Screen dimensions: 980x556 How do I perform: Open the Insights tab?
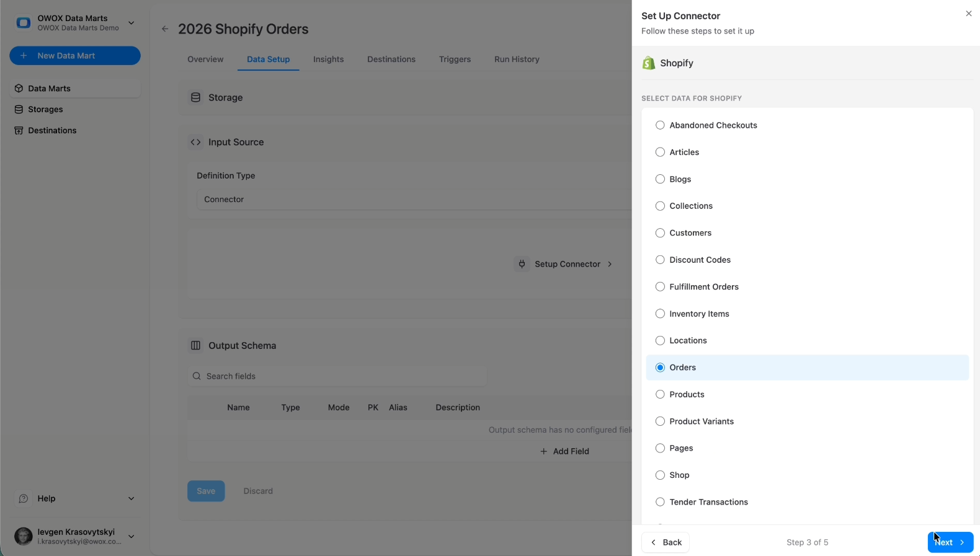click(328, 60)
